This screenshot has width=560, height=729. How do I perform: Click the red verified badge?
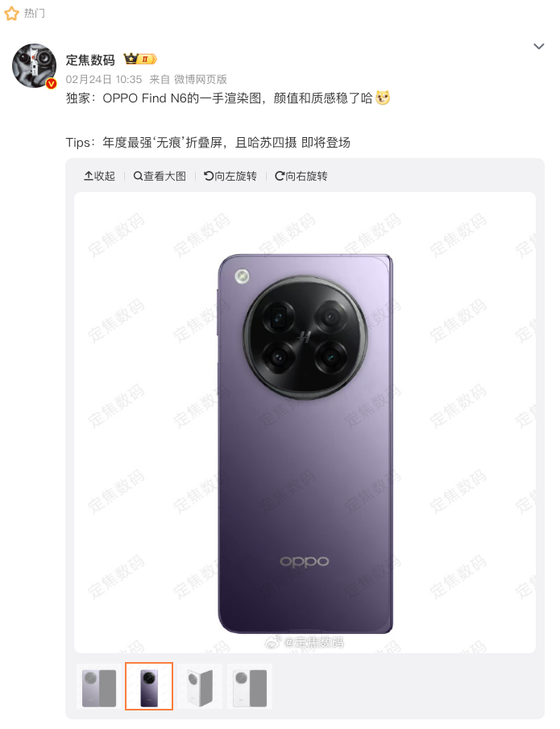tap(51, 84)
